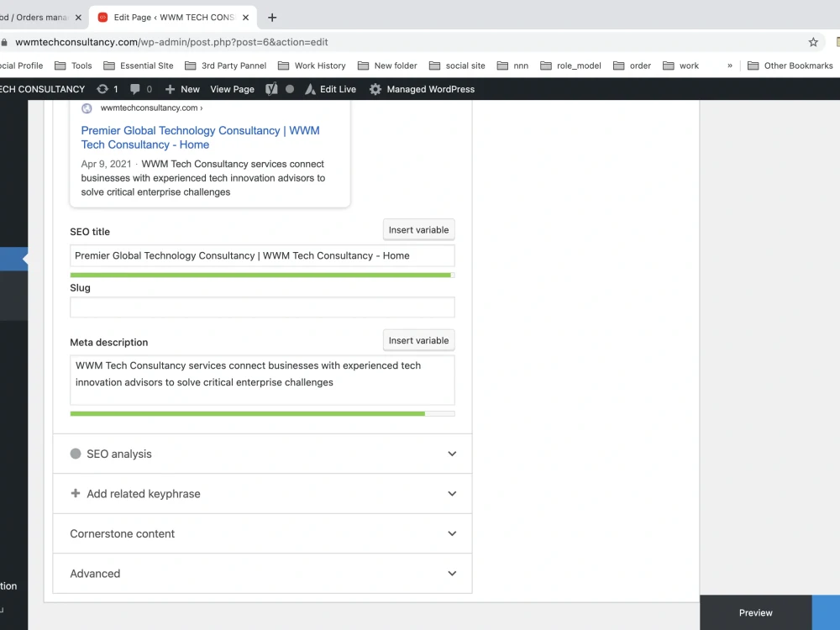Viewport: 840px width, 630px height.
Task: Open the work bookmark folder
Action: [x=681, y=66]
